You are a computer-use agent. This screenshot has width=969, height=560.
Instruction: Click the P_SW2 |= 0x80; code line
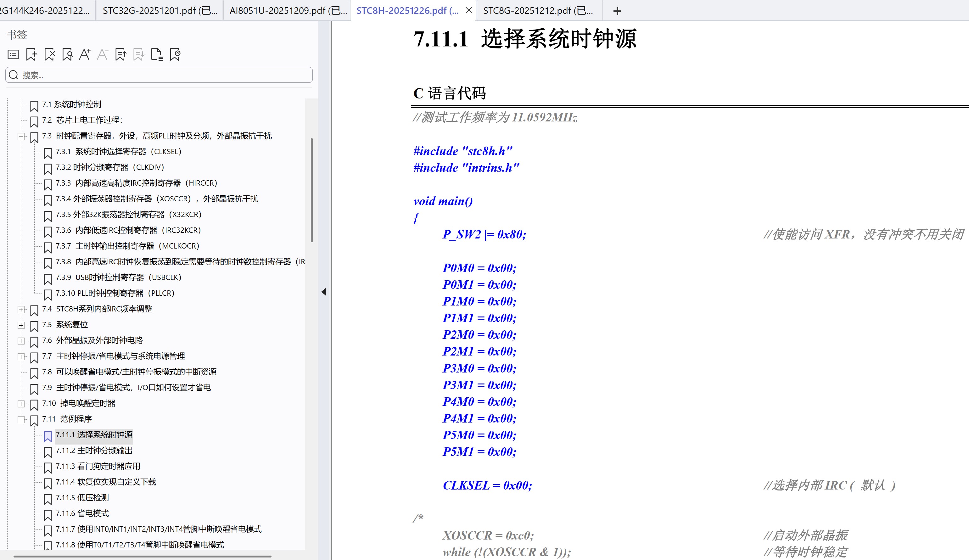click(484, 234)
